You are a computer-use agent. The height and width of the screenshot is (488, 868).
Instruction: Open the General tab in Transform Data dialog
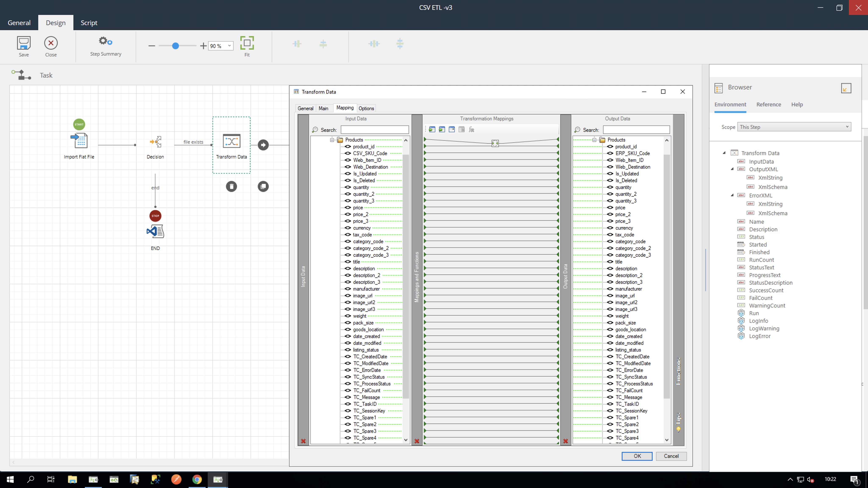coord(305,108)
